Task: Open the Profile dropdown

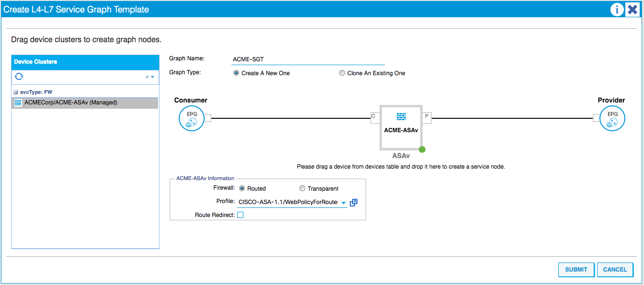Action: 344,203
